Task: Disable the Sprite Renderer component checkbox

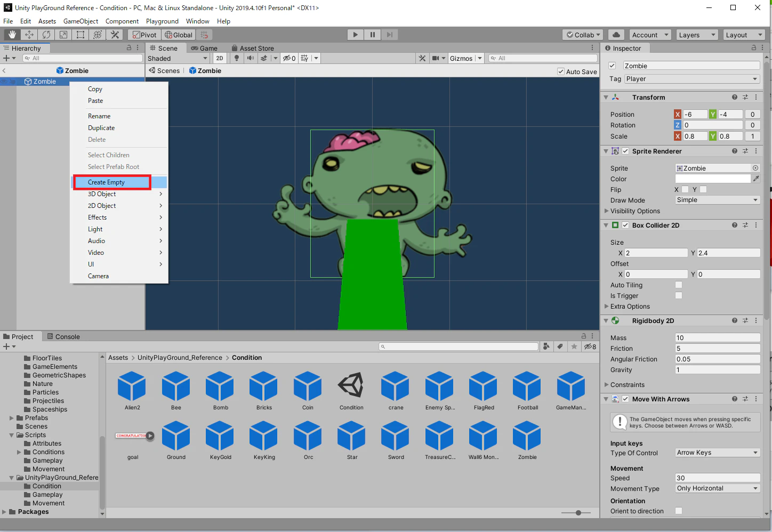Action: tap(625, 151)
